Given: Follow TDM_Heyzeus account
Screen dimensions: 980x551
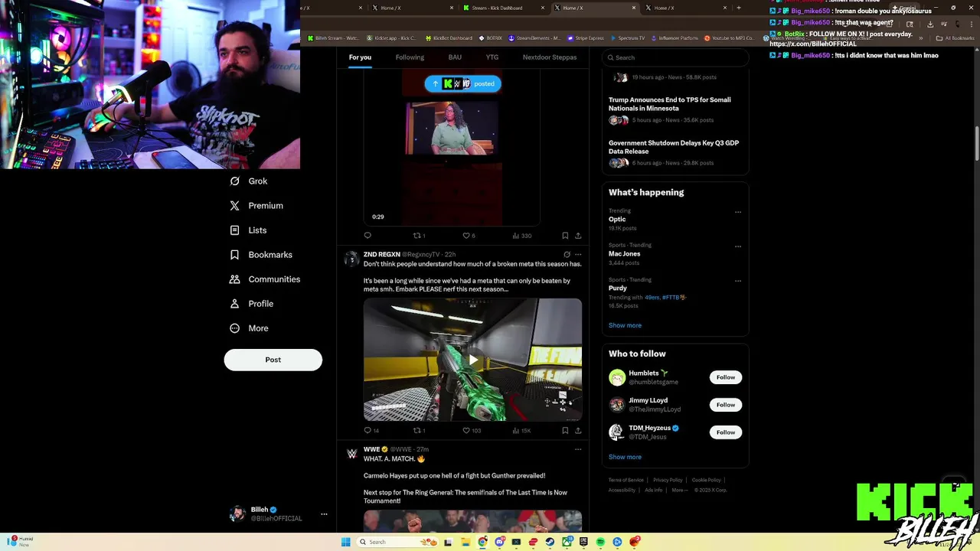Looking at the screenshot, I should (x=726, y=432).
